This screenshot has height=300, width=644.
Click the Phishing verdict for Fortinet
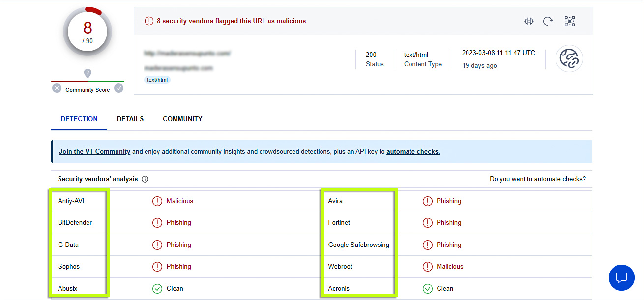[449, 222]
